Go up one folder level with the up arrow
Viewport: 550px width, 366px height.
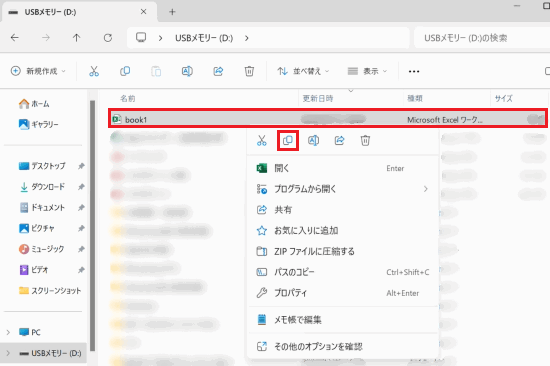pos(76,38)
